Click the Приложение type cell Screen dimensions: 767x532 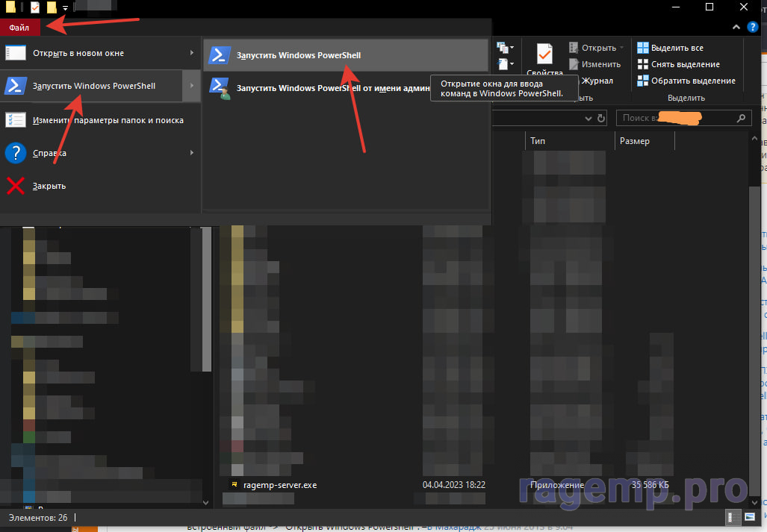557,485
